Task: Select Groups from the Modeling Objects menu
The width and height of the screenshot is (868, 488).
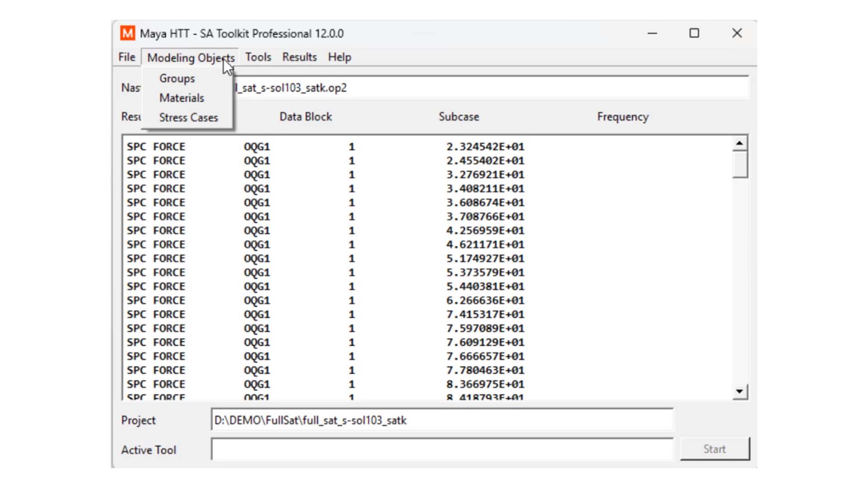Action: tap(177, 78)
